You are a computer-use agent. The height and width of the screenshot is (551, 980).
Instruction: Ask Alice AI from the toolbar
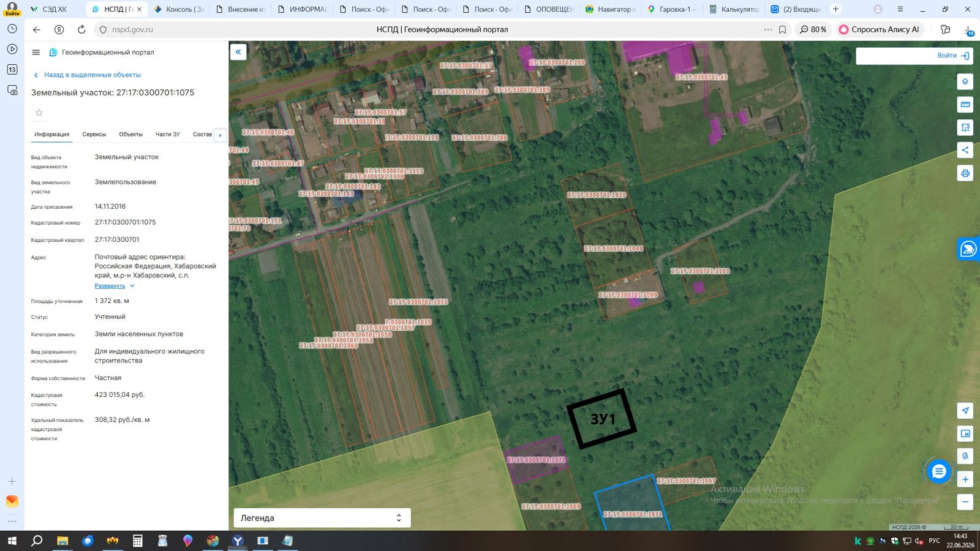click(879, 29)
